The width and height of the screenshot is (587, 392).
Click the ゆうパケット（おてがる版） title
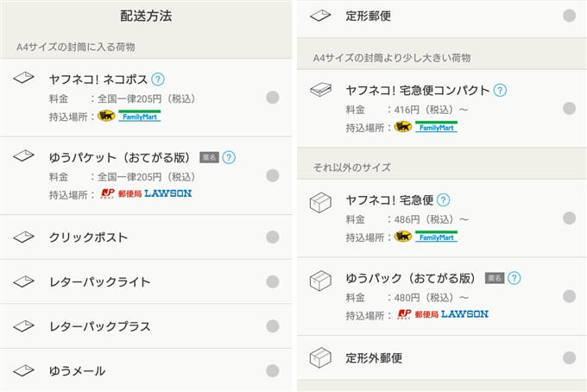(119, 157)
